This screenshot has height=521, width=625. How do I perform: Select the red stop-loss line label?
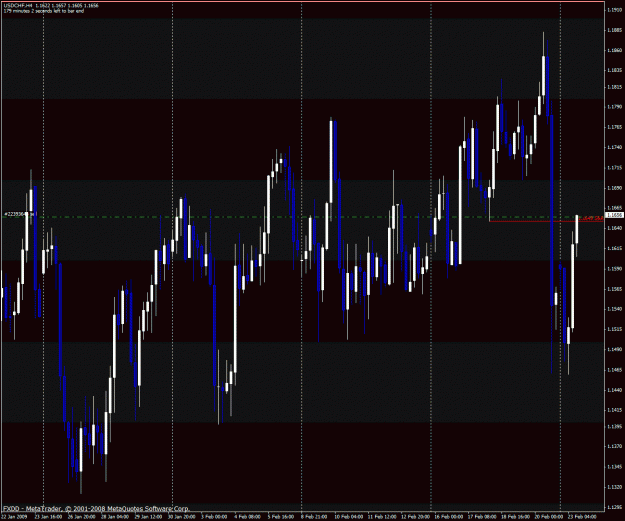click(x=590, y=218)
